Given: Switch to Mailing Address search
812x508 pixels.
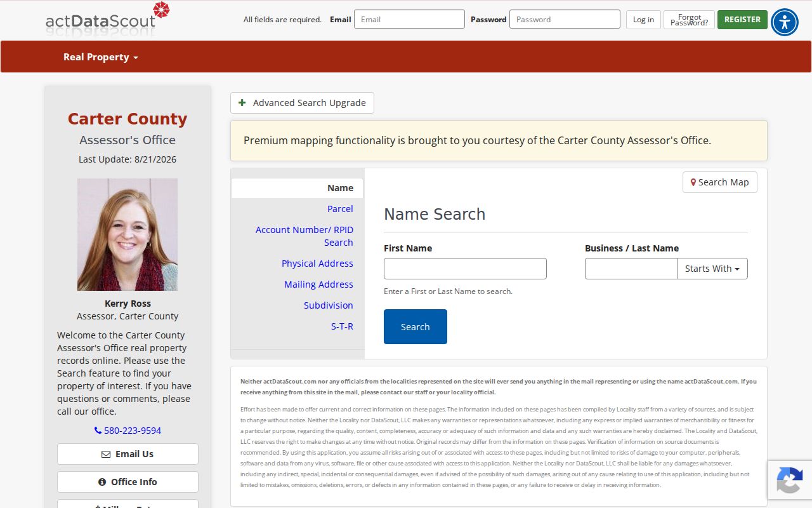Looking at the screenshot, I should [318, 284].
